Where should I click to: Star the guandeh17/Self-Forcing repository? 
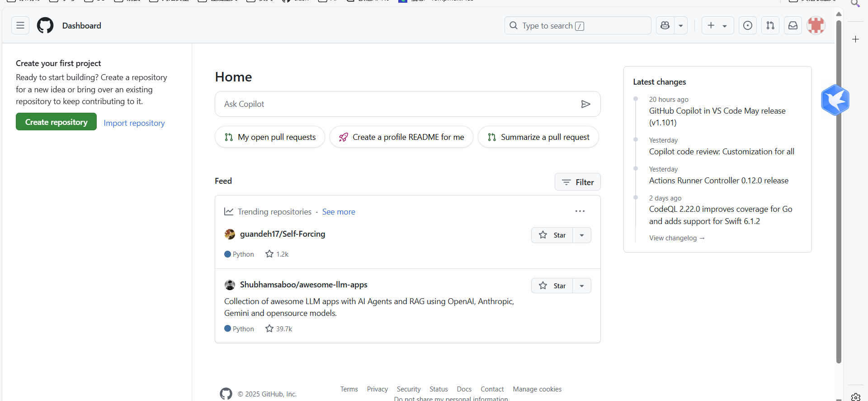pos(552,235)
